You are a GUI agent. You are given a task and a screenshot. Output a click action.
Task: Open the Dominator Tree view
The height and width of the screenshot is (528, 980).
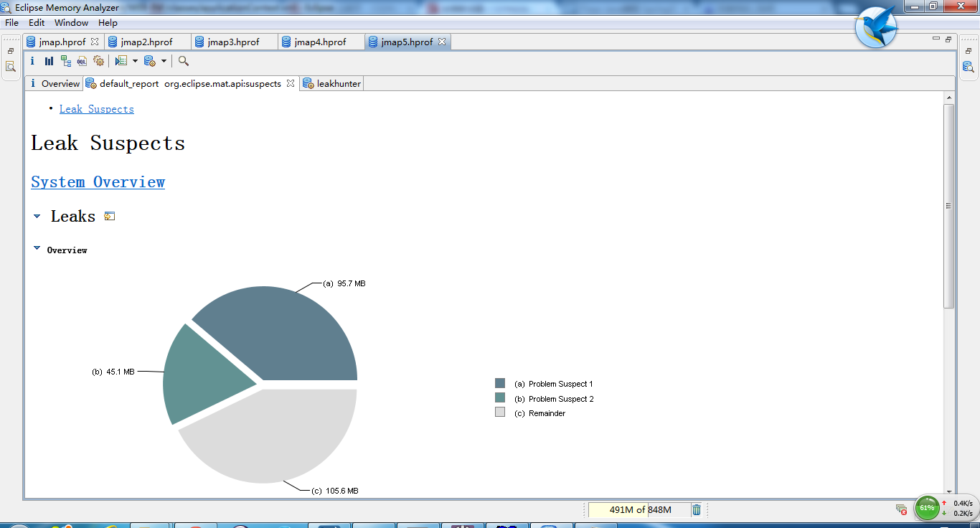tap(65, 61)
